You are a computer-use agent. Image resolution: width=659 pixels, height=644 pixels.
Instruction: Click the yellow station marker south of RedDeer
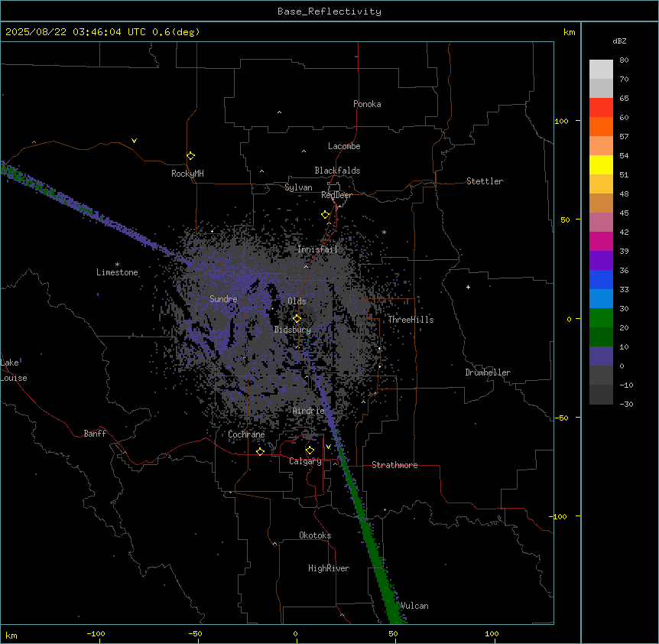[x=325, y=215]
